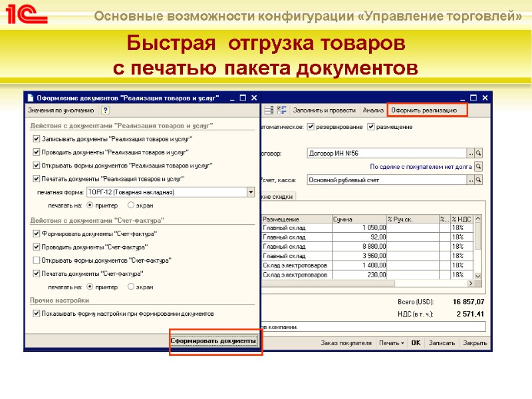Toggle the "резервирование" checkbox
This screenshot has width=532, height=399.
(310, 126)
